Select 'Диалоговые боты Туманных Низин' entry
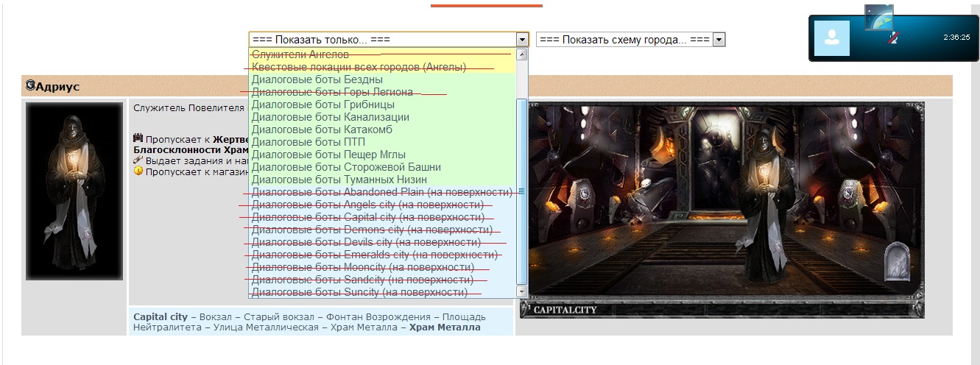Viewport: 980px width, 365px height. coord(384,180)
